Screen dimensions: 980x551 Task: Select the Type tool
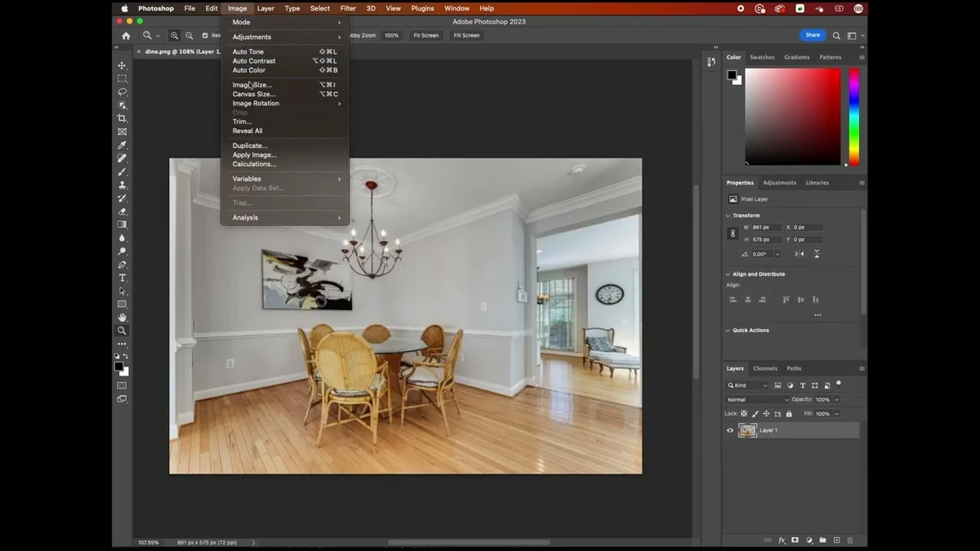tap(122, 278)
